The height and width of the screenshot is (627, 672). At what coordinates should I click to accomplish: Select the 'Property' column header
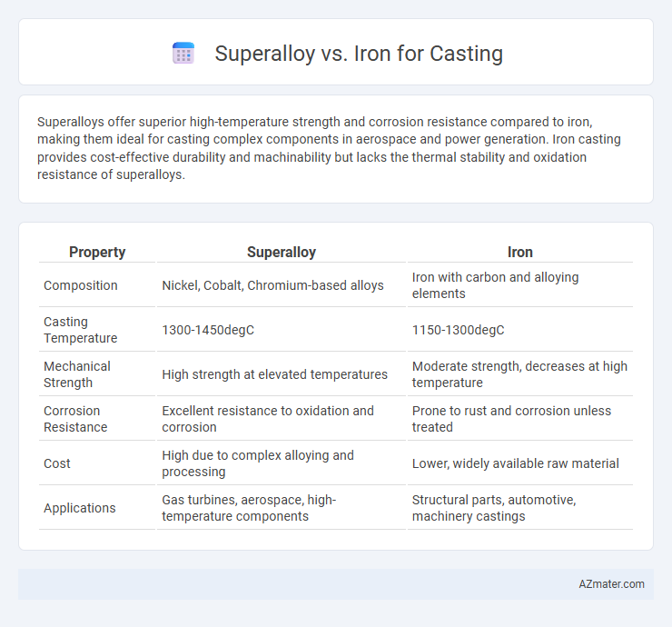97,252
